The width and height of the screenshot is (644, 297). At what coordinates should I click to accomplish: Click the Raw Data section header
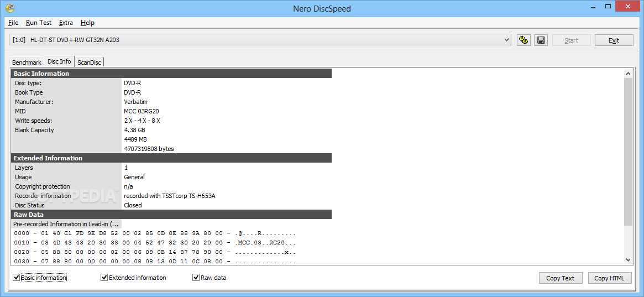[171, 215]
